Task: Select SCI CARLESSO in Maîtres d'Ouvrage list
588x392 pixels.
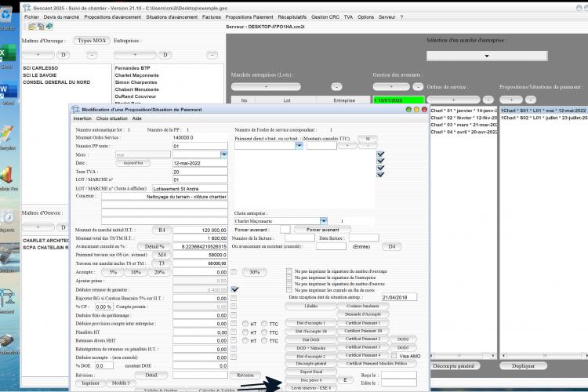Action: click(x=41, y=68)
